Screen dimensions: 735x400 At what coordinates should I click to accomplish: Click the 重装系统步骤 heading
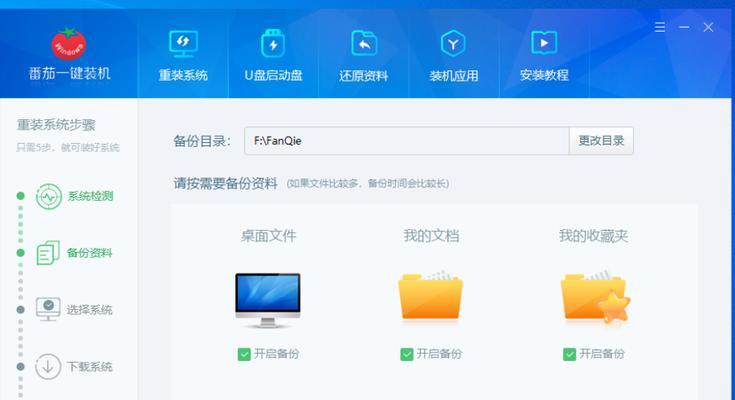point(56,125)
